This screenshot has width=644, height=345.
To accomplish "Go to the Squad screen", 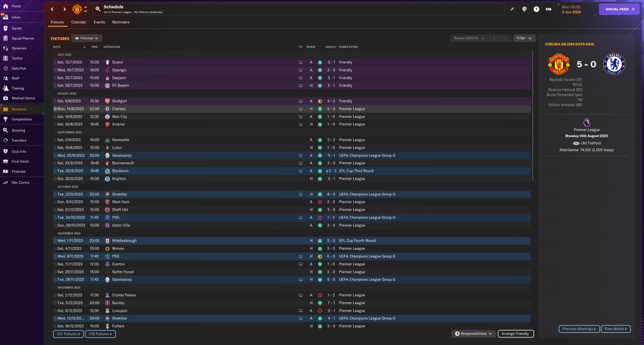I will [17, 28].
